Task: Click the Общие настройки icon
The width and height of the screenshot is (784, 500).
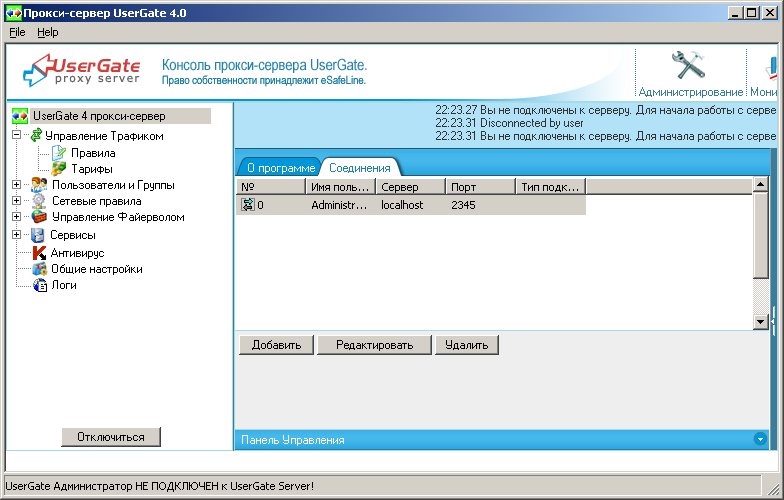Action: [x=39, y=269]
